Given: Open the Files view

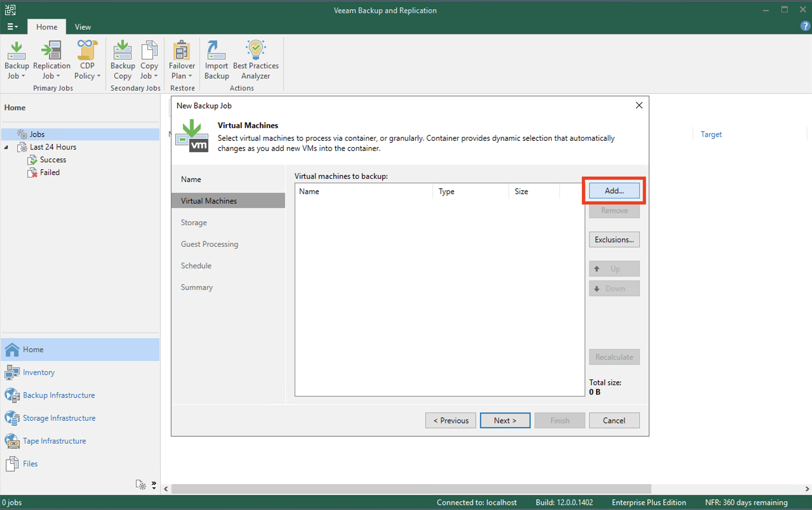Looking at the screenshot, I should 80,464.
